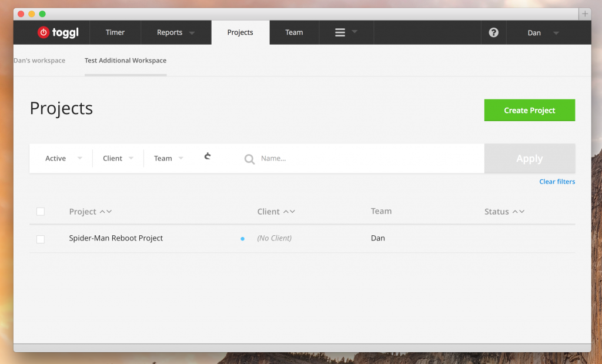Click the search magnifier icon

click(x=249, y=159)
